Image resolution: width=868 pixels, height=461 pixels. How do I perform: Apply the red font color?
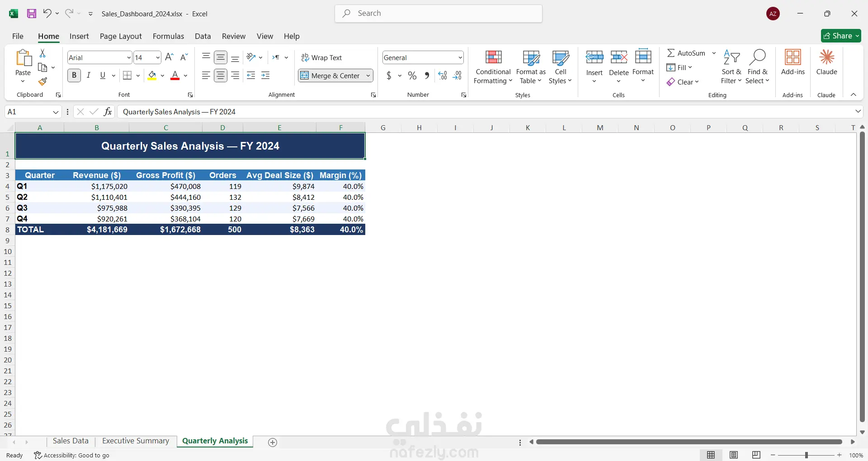175,75
